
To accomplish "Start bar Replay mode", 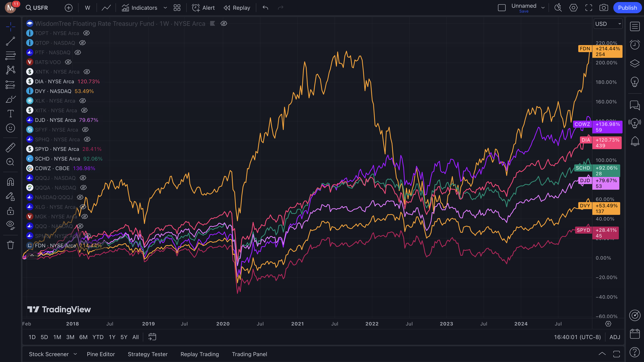I will click(x=237, y=8).
